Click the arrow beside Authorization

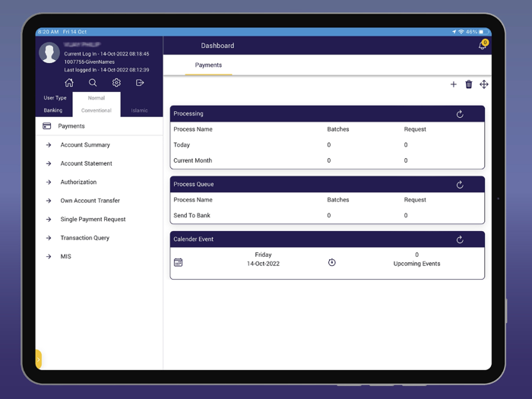[49, 182]
